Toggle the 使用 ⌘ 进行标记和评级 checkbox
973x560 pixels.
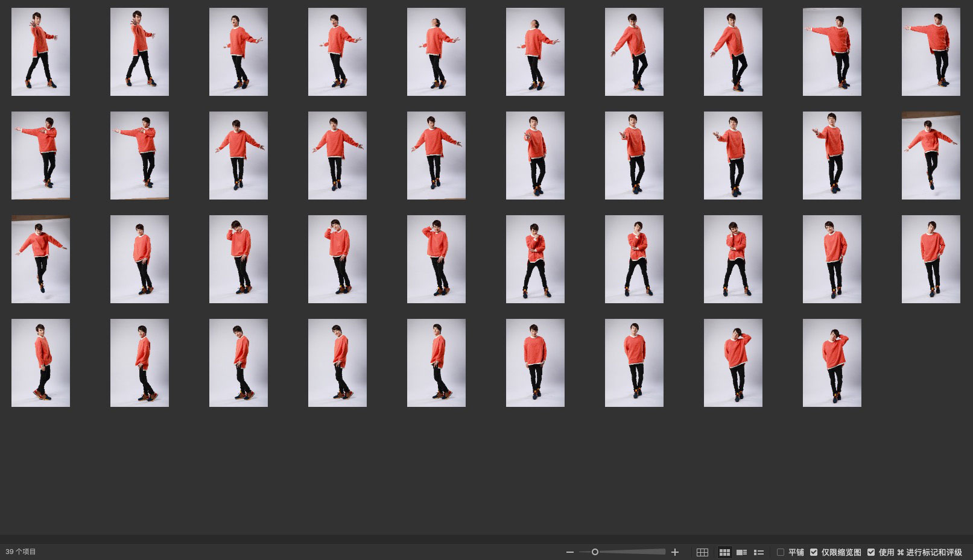coord(871,552)
